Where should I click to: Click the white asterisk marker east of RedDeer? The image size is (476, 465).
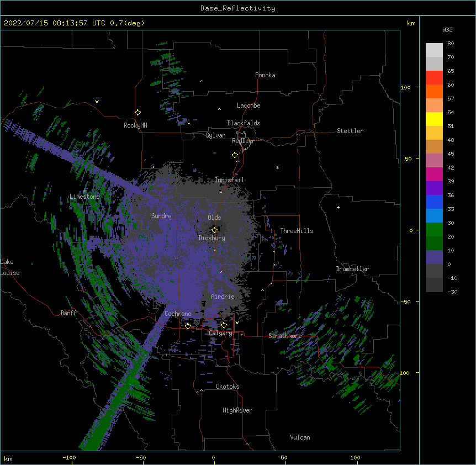pyautogui.click(x=277, y=167)
